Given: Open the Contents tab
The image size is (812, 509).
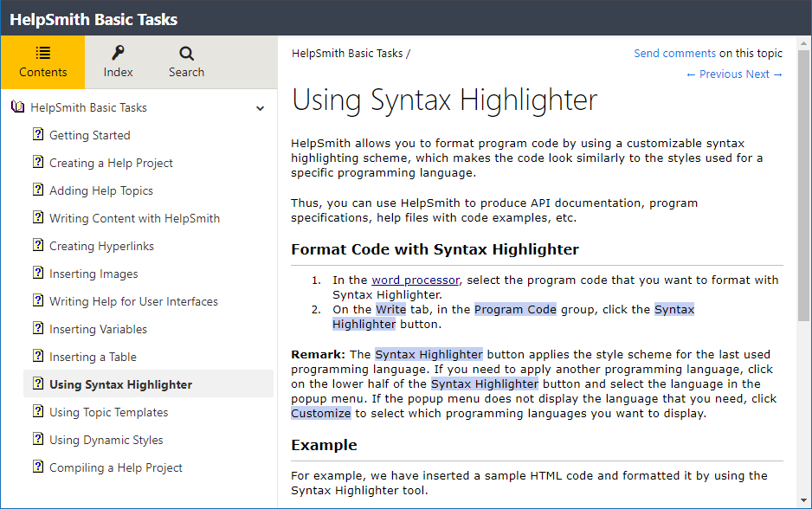Looking at the screenshot, I should point(42,62).
